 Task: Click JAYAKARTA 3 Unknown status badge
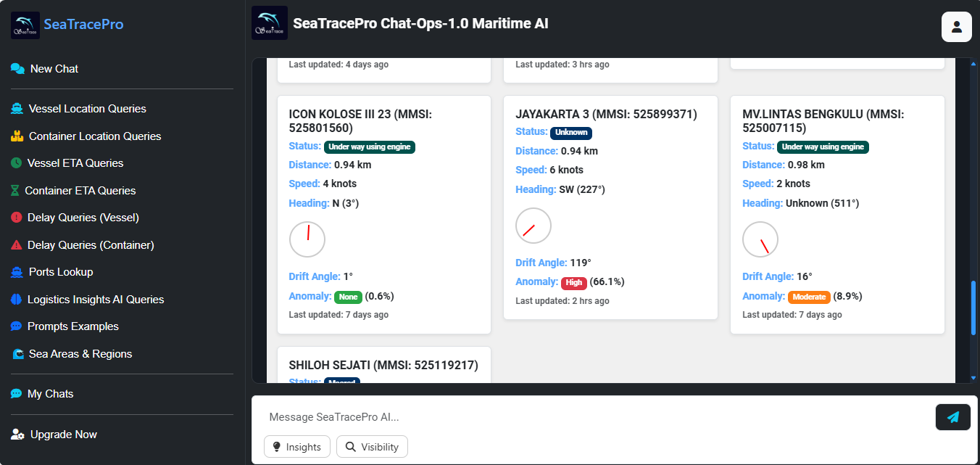(x=571, y=133)
